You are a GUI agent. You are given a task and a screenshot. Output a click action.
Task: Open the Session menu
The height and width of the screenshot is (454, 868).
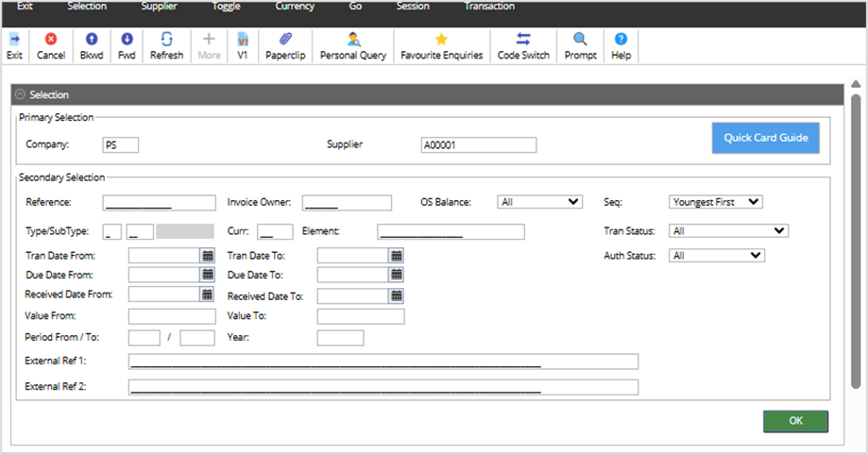point(413,6)
